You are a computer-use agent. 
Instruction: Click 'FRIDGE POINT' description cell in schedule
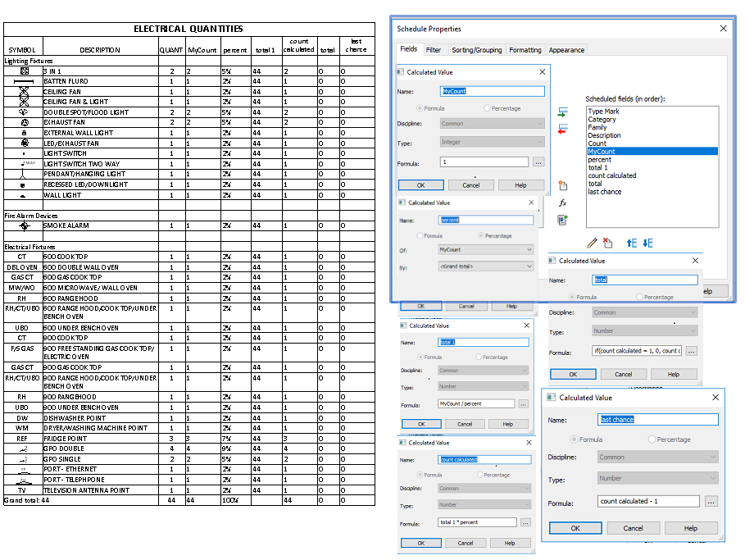(101, 439)
